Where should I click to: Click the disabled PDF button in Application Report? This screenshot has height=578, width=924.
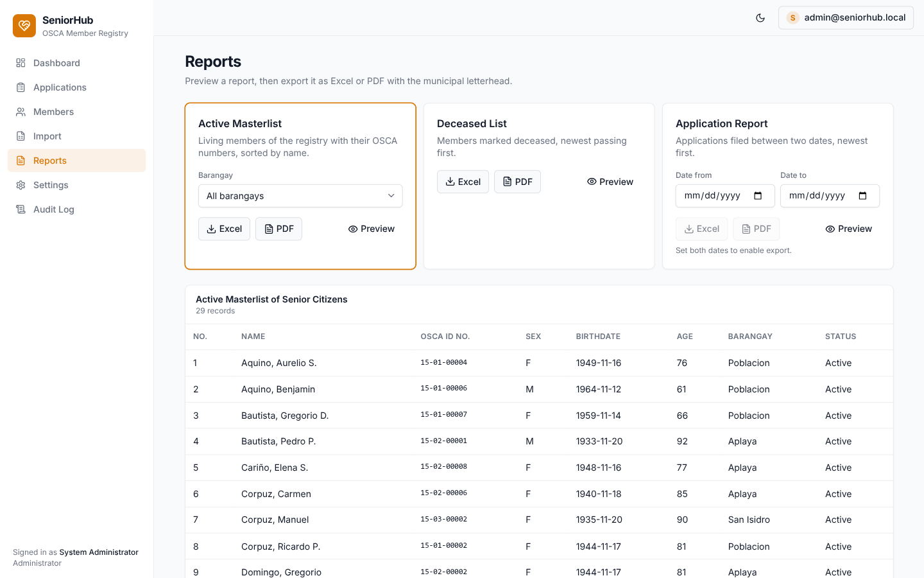tap(756, 229)
